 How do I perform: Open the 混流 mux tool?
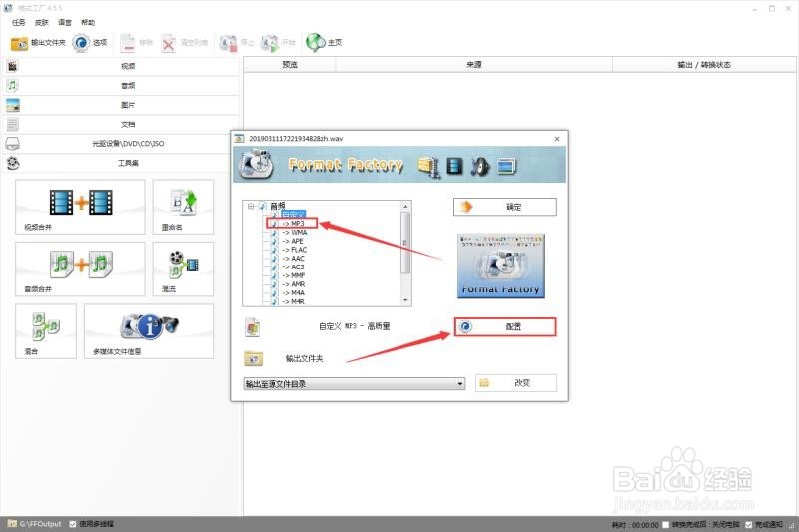(x=183, y=268)
